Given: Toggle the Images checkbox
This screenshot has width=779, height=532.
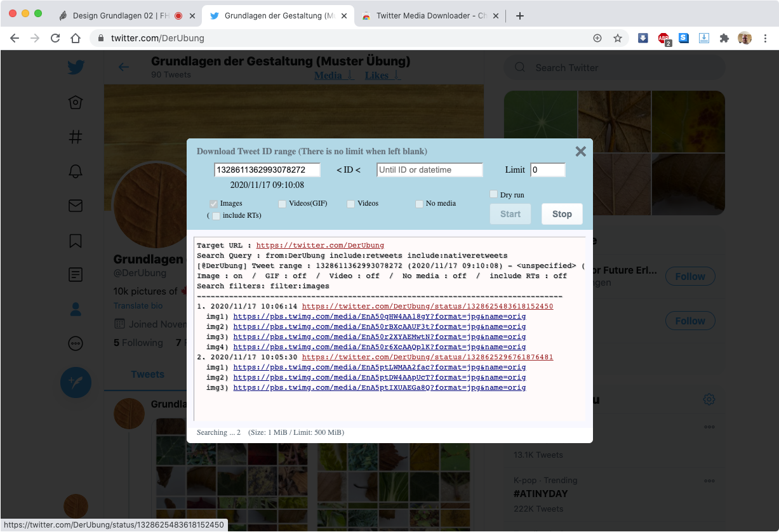Looking at the screenshot, I should [x=214, y=204].
